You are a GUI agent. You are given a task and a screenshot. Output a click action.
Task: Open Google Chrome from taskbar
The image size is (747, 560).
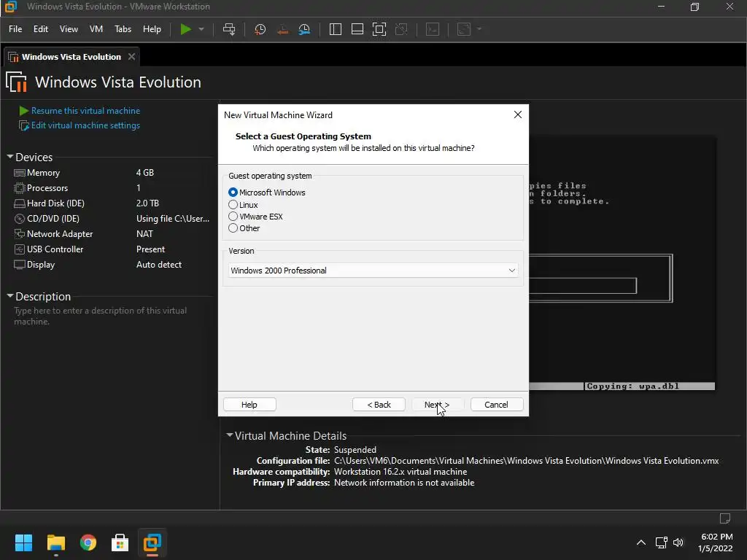pos(88,542)
